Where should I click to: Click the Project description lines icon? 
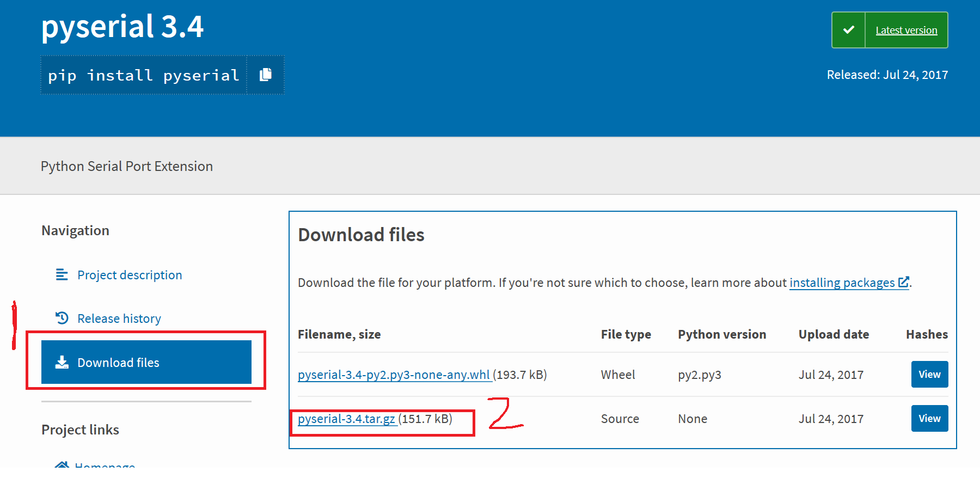pos(62,274)
